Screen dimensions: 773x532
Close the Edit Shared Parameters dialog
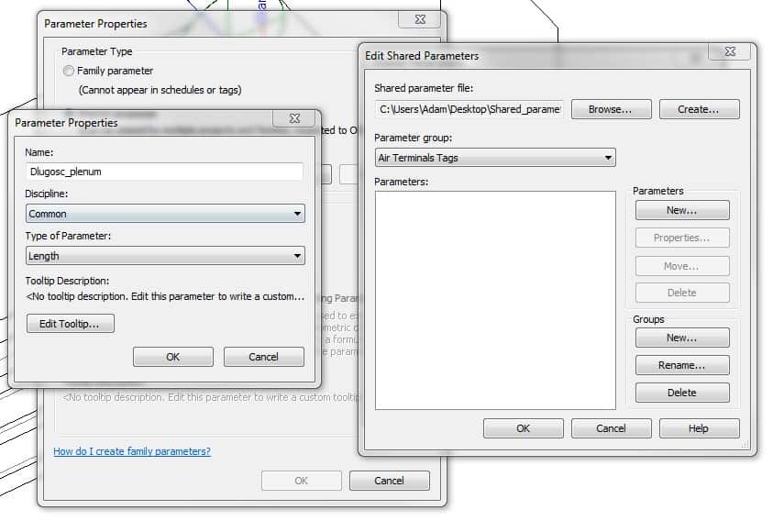[730, 52]
